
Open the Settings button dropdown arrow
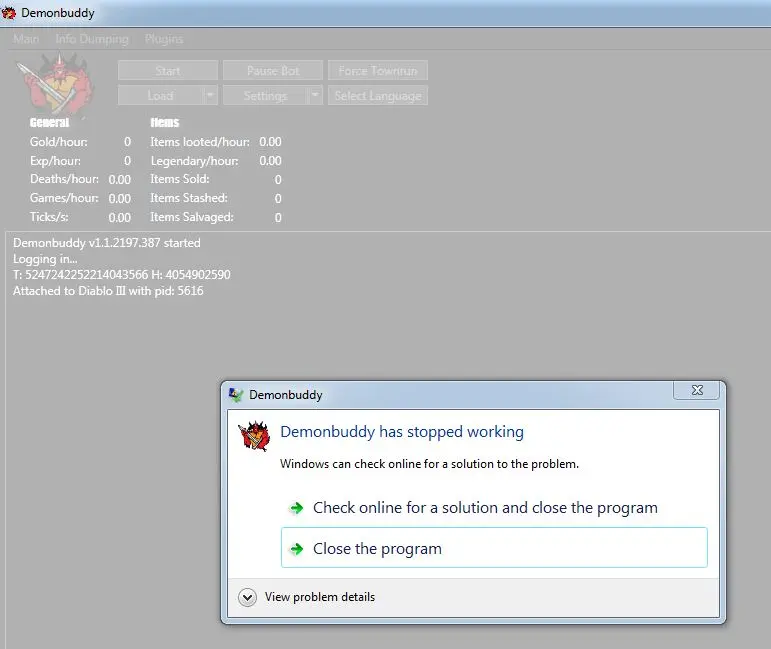(x=315, y=95)
